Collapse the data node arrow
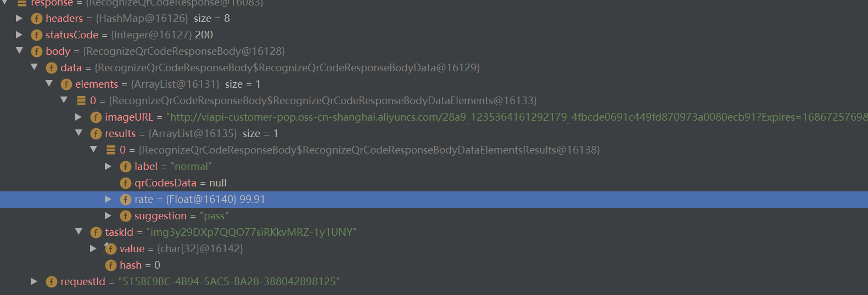Screen dimensions: 868x295 point(34,67)
